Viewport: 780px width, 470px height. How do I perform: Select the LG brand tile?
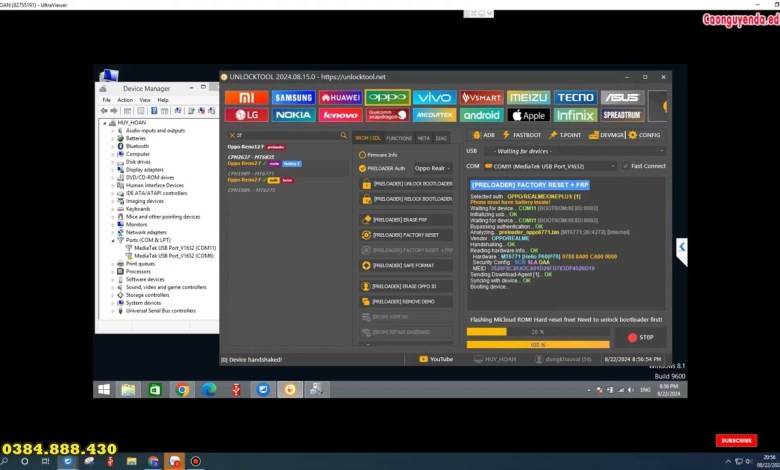[x=246, y=115]
